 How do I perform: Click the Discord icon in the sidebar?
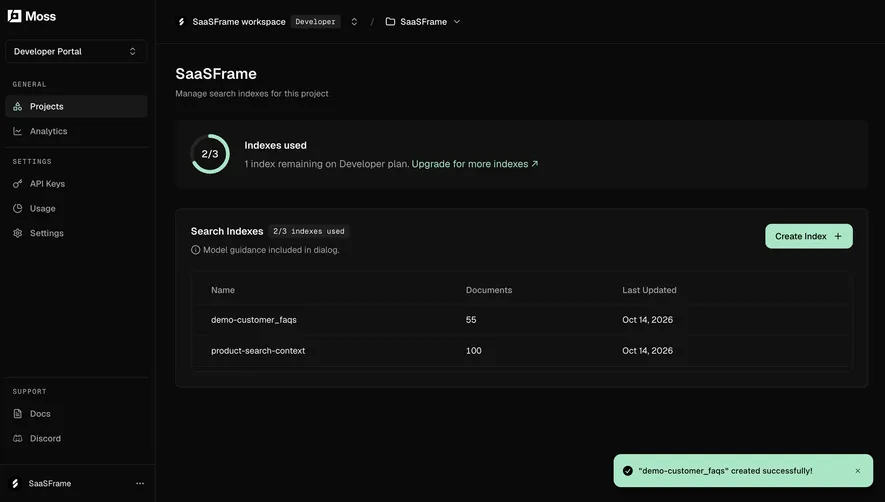(17, 439)
